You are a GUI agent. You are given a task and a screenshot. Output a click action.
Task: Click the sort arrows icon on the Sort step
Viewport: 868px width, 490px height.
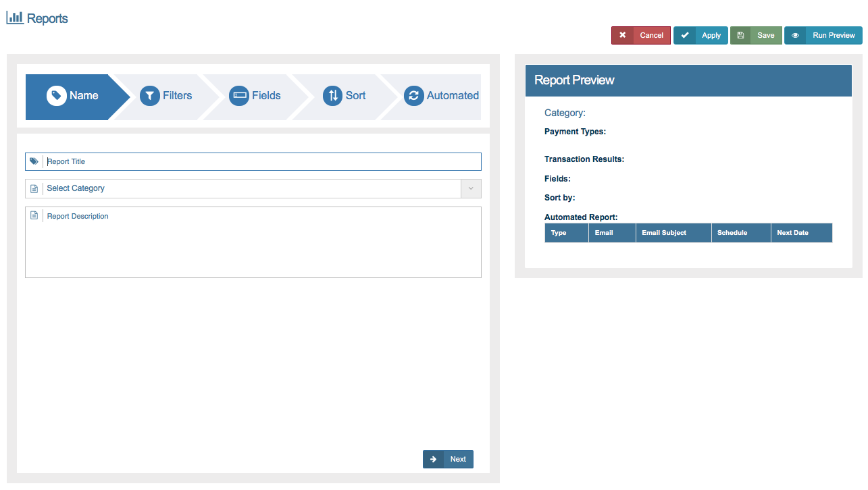pyautogui.click(x=332, y=96)
